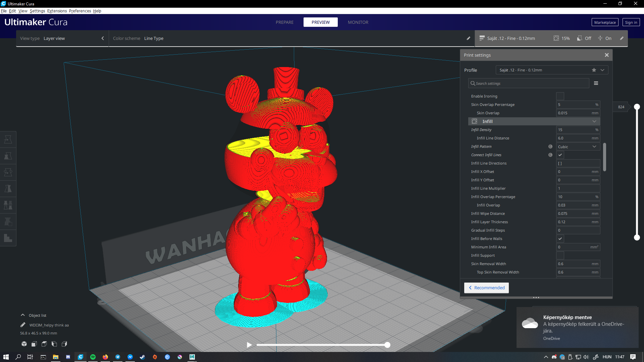Open Telegram from the taskbar

118,357
